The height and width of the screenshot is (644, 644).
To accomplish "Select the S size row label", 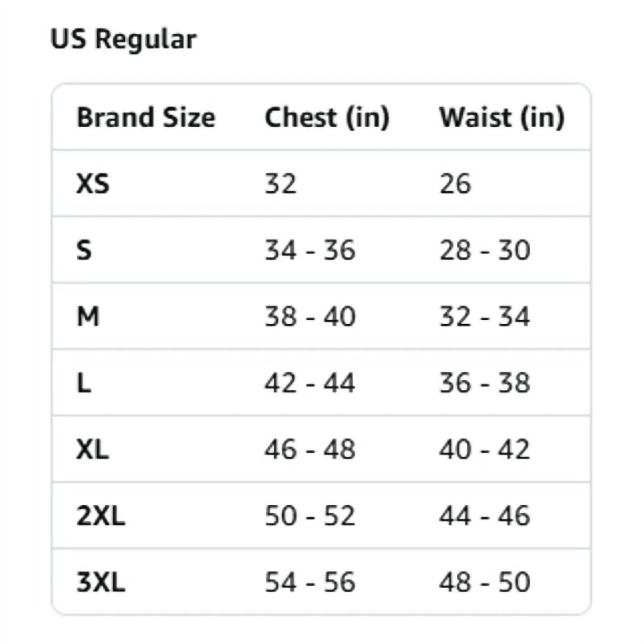I will (x=84, y=250).
